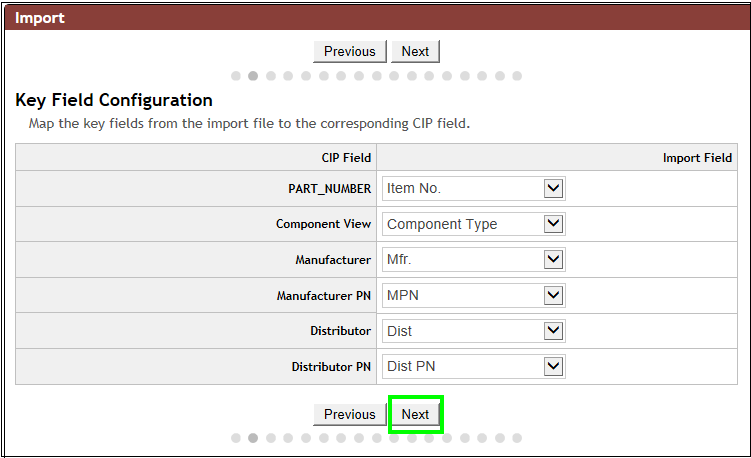Click the PART_NUMBER field label
The image size is (751, 458).
(x=329, y=189)
